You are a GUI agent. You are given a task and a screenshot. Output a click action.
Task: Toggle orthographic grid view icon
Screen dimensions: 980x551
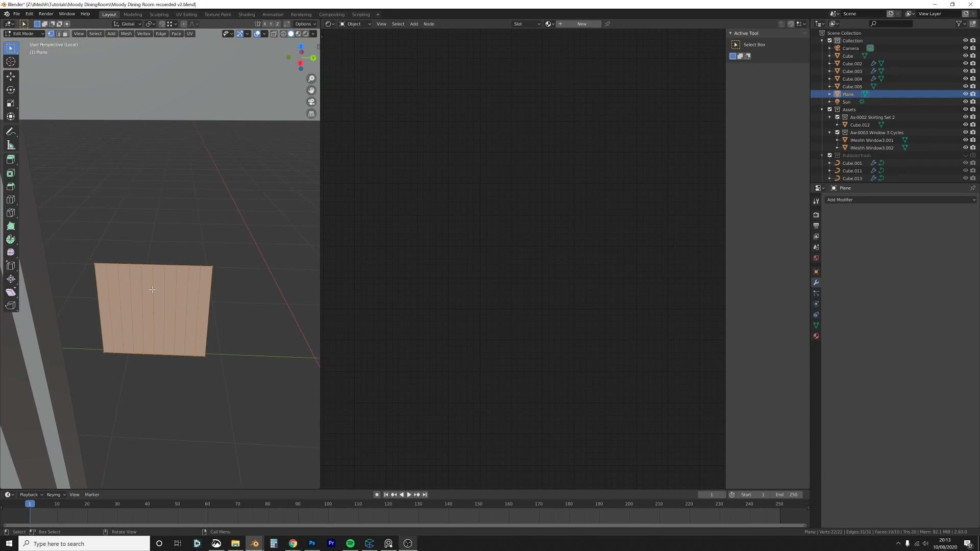point(311,114)
